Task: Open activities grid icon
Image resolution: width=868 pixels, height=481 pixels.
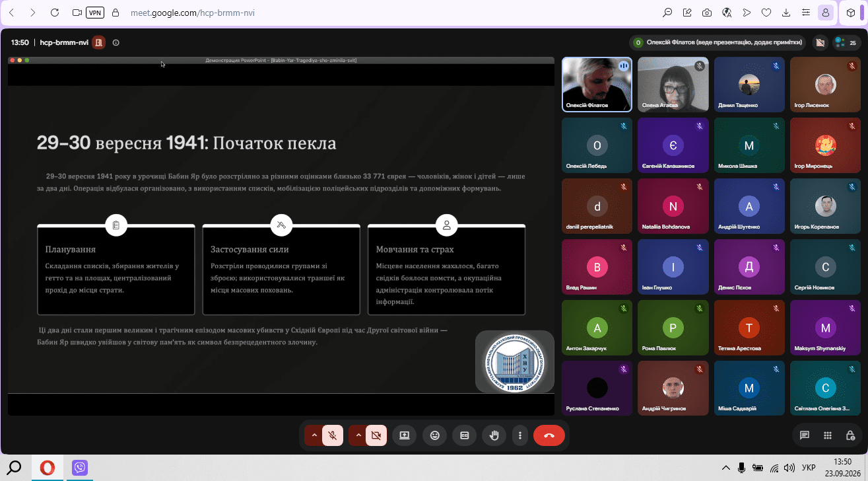Action: (x=828, y=435)
